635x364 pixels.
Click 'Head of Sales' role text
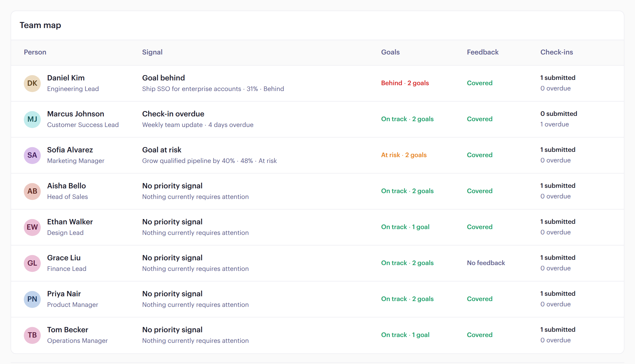67,197
